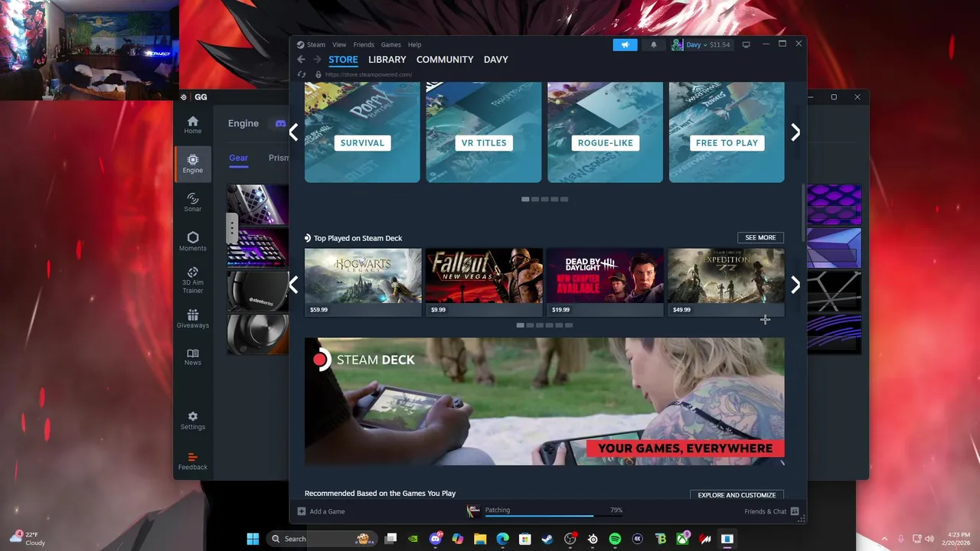Open Fallout New Vegas game capsule

[x=484, y=282]
